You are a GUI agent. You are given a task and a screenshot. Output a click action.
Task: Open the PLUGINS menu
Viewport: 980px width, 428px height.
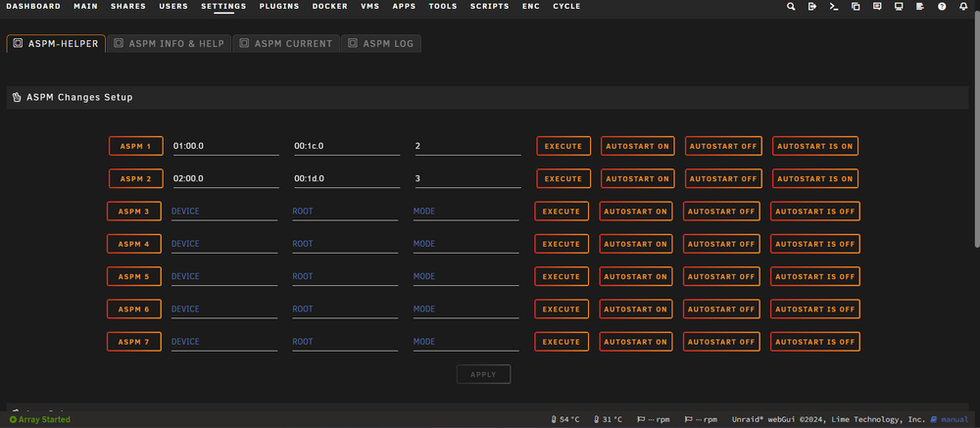point(279,6)
